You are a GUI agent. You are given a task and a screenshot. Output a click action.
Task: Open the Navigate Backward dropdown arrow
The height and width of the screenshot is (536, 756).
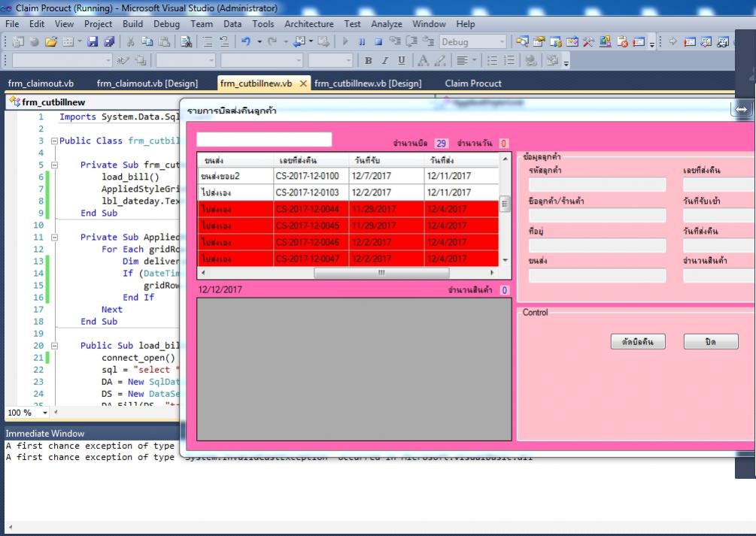coord(311,42)
